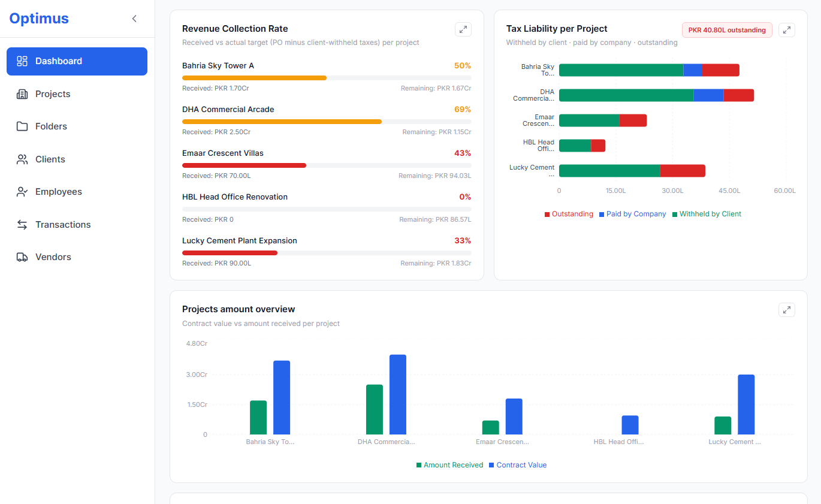This screenshot has height=504, width=821.
Task: Collapse the sidebar with the chevron
Action: point(134,19)
